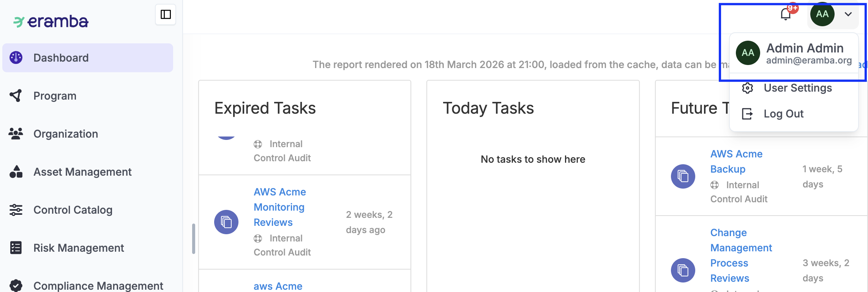Click the Dashboard gauge icon

click(x=16, y=57)
